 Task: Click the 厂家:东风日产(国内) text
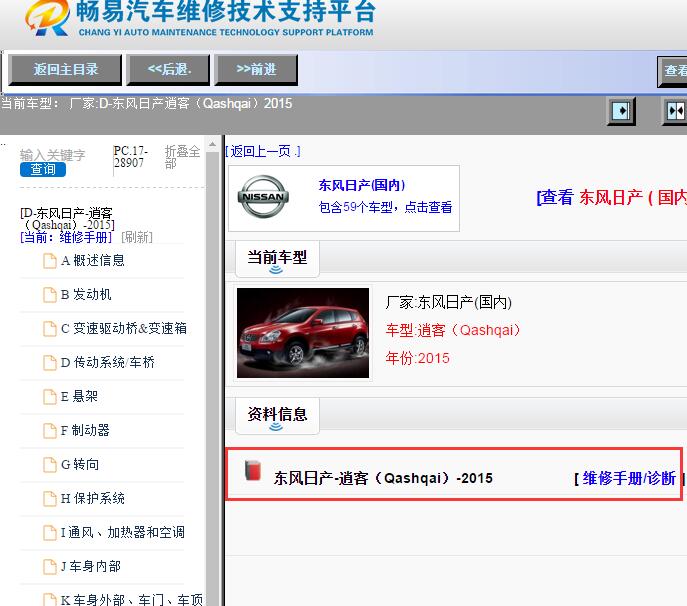coord(449,302)
